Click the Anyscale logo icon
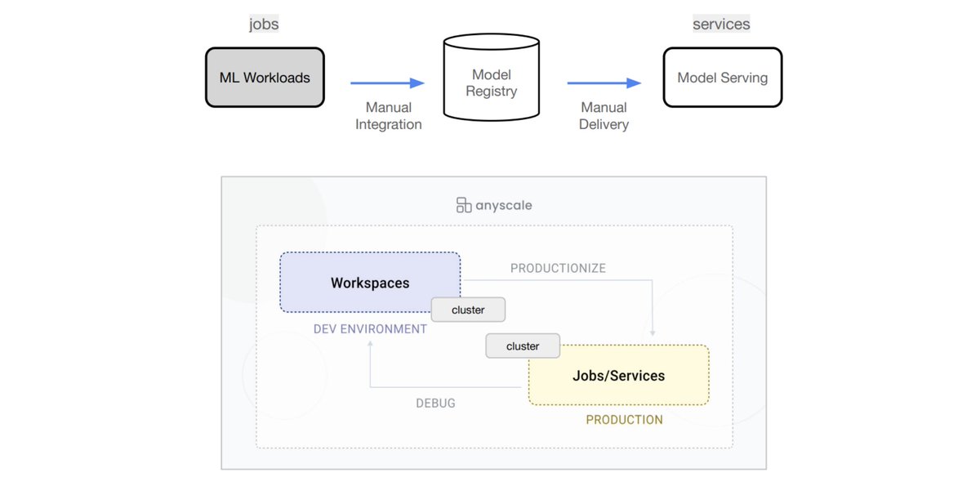This screenshot has width=980, height=486. pos(463,204)
